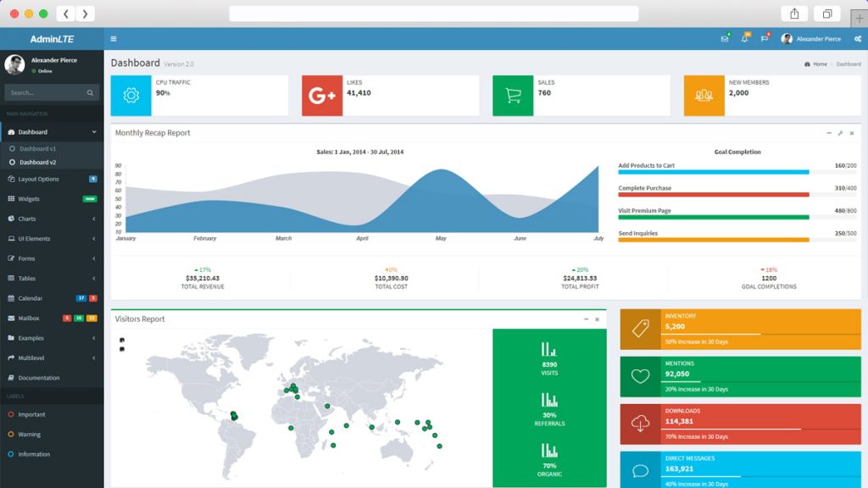The width and height of the screenshot is (868, 488).
Task: Collapse the Dashboard menu chevron
Action: point(94,132)
